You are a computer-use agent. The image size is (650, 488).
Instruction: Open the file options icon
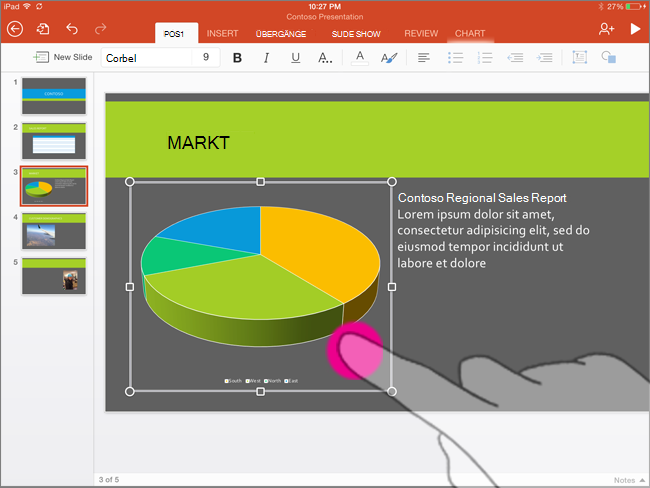[x=43, y=29]
